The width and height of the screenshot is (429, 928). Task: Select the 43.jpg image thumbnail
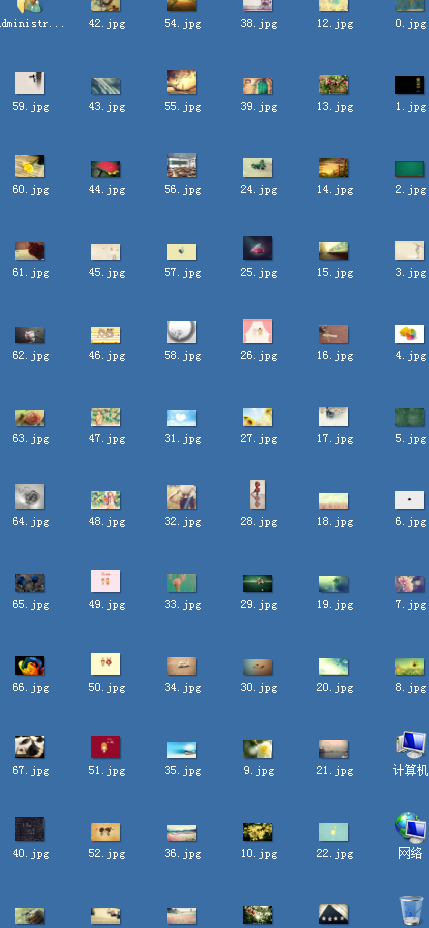coord(106,86)
